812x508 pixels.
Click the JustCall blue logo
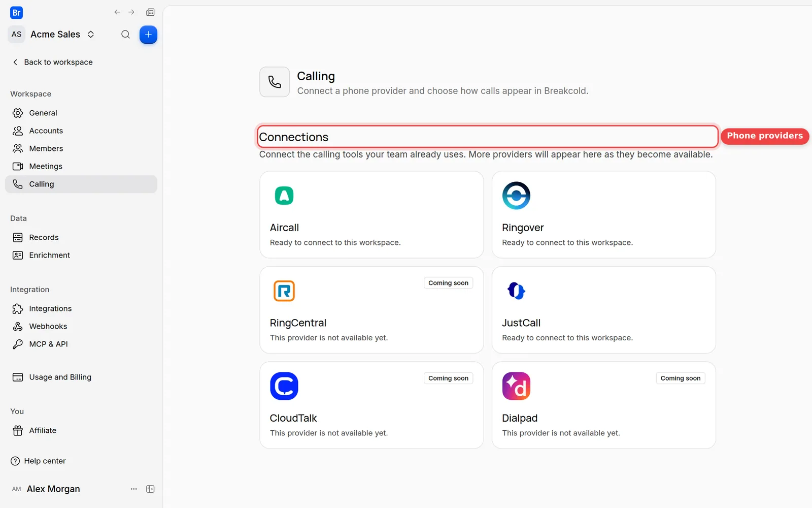516,291
